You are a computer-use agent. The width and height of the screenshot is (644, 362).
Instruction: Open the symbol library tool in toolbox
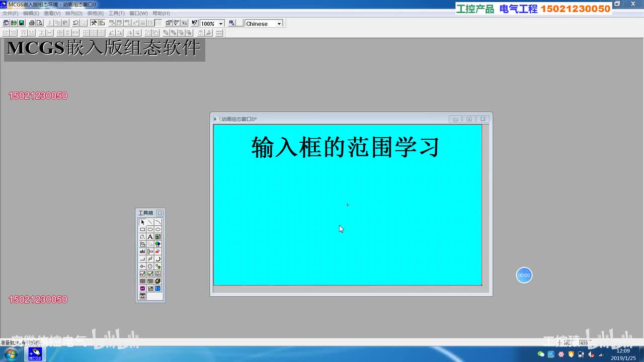click(x=143, y=244)
